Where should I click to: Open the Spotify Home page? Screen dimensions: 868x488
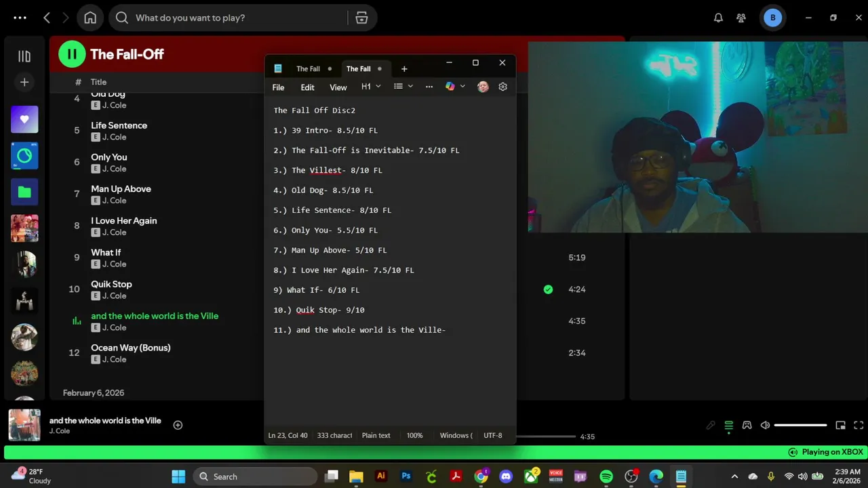click(x=90, y=18)
